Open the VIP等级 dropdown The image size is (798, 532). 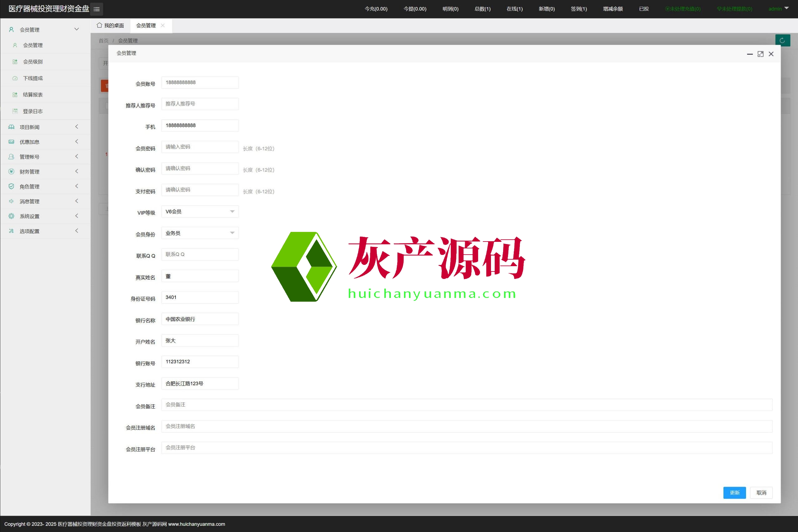(x=200, y=212)
